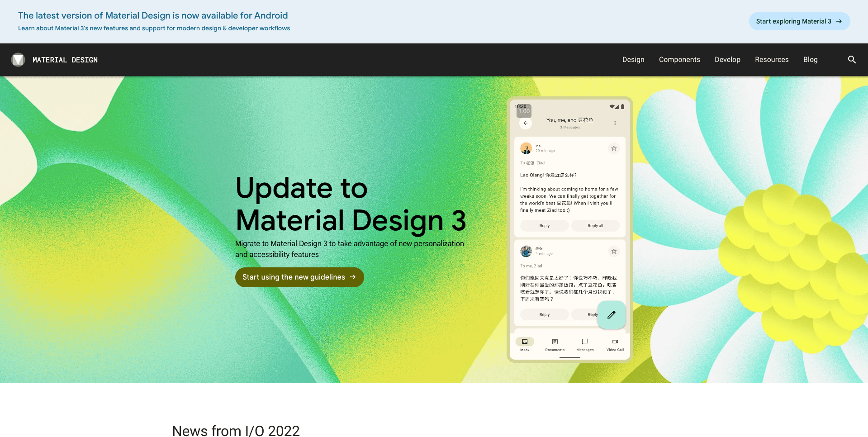Click the You, me, and 豆花鱼 conversation title
The image size is (868, 437).
click(x=569, y=120)
